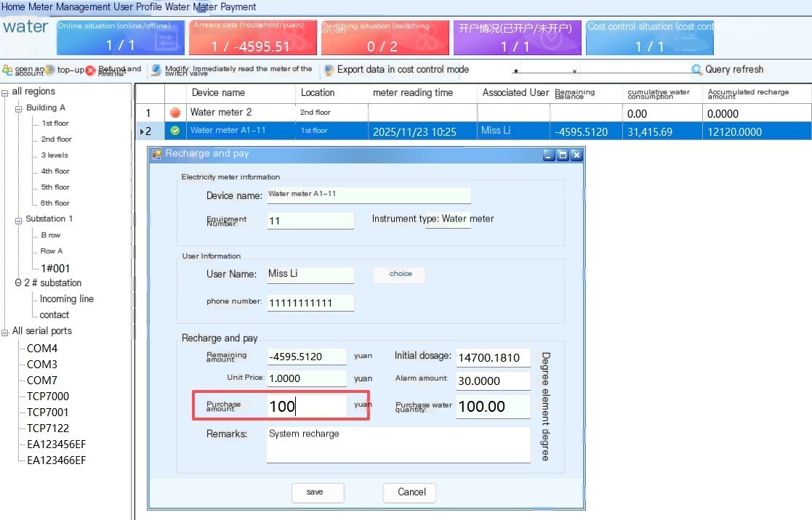812x520 pixels.
Task: Click the Query refresh magnifier icon
Action: (696, 69)
